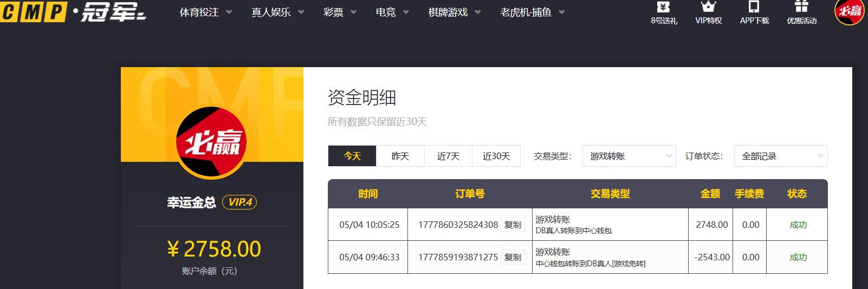Click account balance ¥ 2758.00

[x=214, y=249]
